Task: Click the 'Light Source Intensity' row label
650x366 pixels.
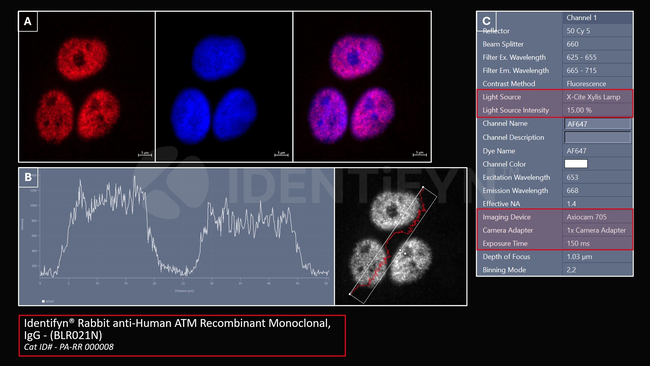Action: click(516, 110)
